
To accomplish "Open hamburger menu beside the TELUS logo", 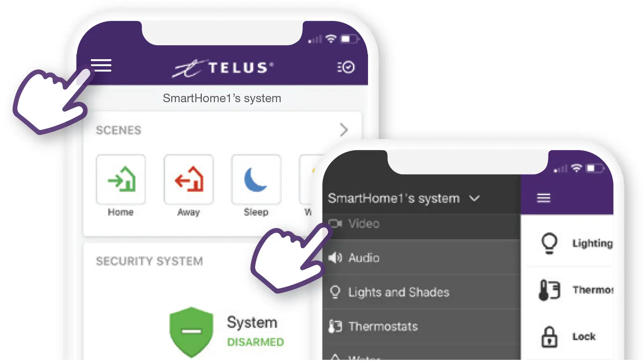I will click(101, 65).
